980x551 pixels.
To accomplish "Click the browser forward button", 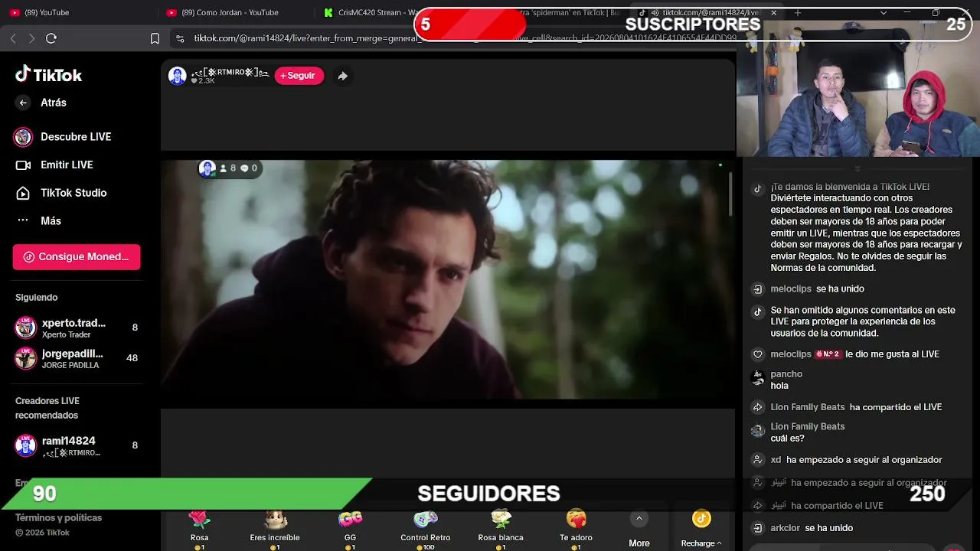I will pyautogui.click(x=31, y=38).
